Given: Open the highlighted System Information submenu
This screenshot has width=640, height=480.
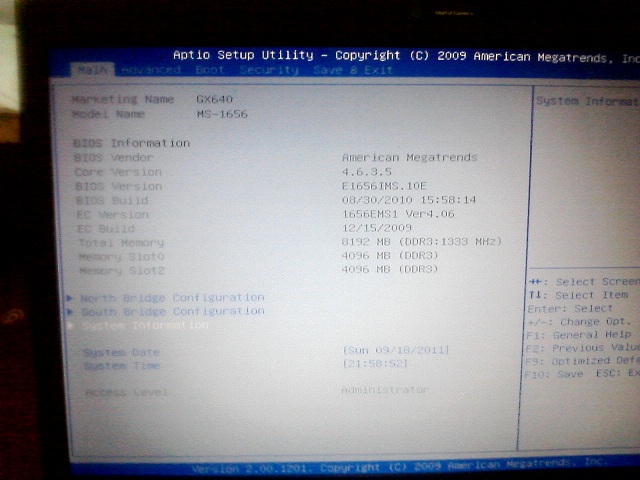Looking at the screenshot, I should click(145, 326).
